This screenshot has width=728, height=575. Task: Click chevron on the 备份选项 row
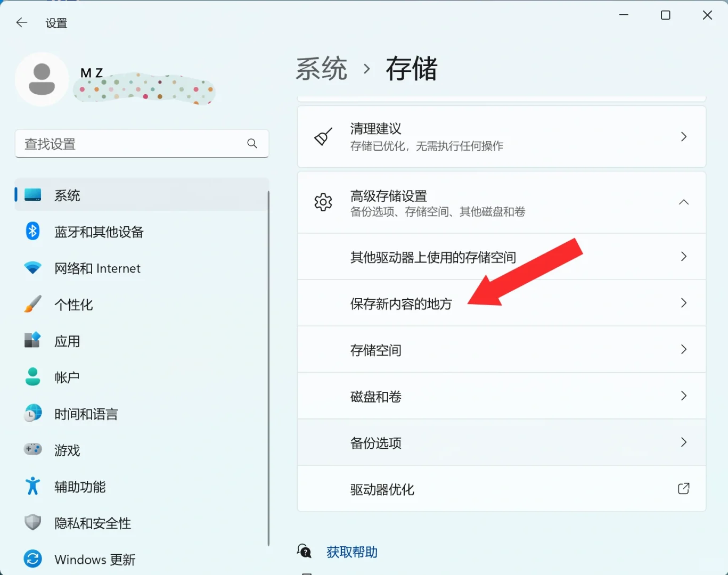point(684,442)
